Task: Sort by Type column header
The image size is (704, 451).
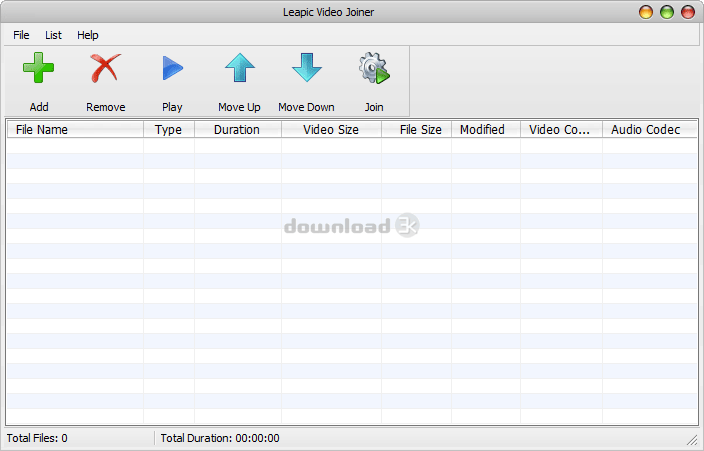Action: (169, 130)
